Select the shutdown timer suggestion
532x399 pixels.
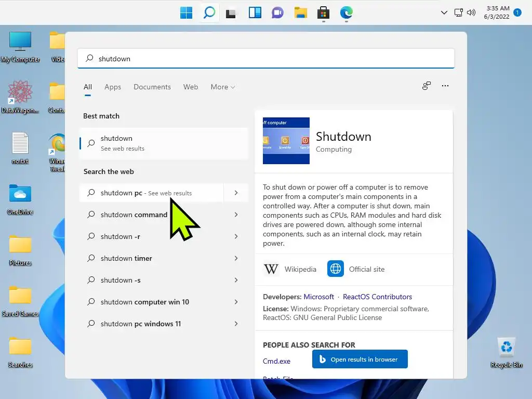click(x=151, y=258)
